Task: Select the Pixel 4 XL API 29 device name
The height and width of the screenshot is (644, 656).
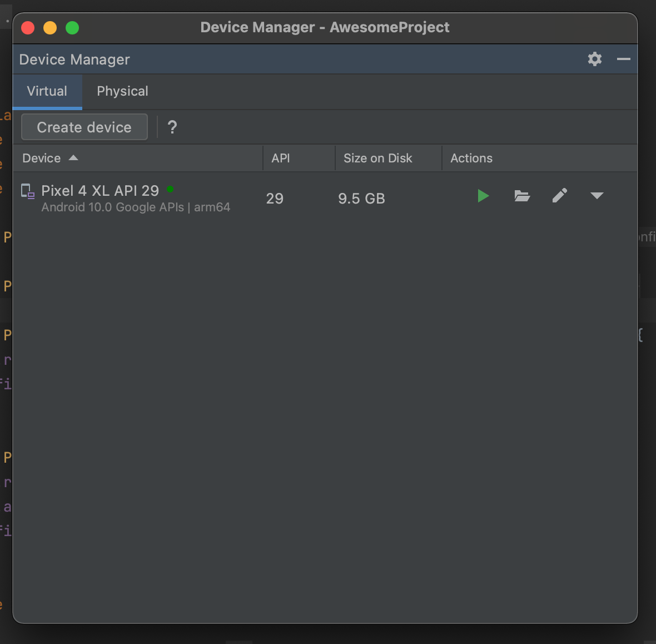Action: tap(100, 191)
